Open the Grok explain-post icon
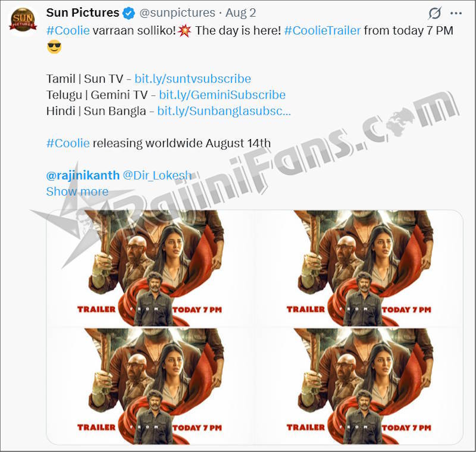 pyautogui.click(x=434, y=13)
